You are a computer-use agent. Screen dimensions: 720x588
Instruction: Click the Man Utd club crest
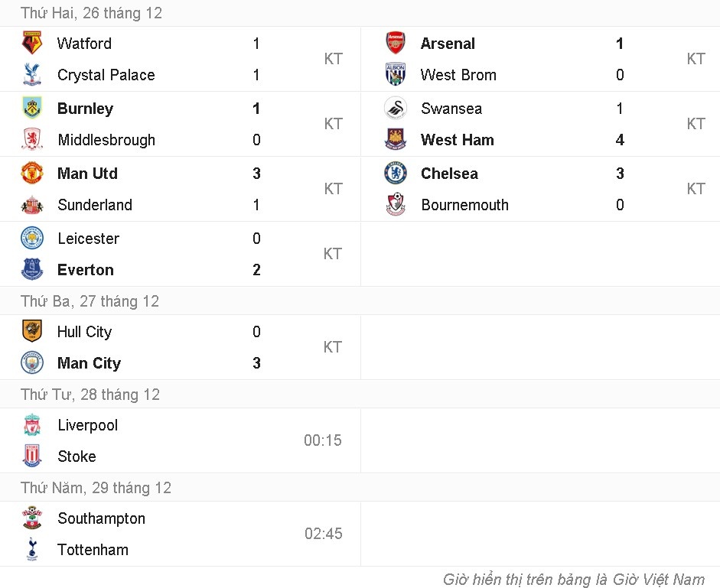tap(32, 174)
